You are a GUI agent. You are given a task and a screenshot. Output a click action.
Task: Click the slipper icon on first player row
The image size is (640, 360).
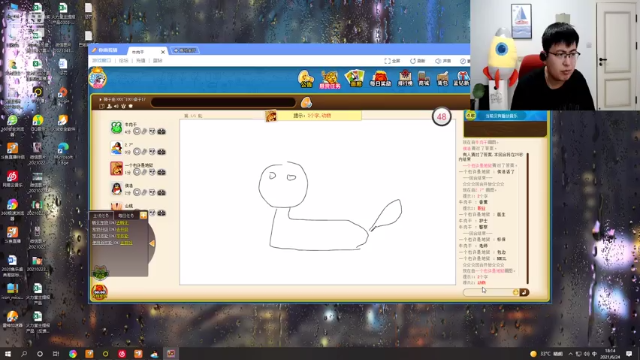(x=144, y=131)
